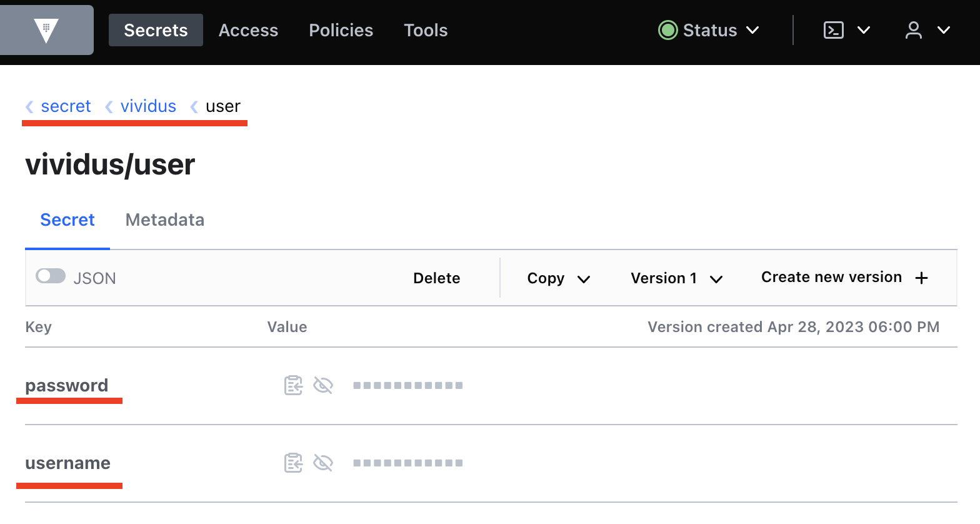The height and width of the screenshot is (524, 980).
Task: Copy the password value to clipboard
Action: (x=293, y=385)
